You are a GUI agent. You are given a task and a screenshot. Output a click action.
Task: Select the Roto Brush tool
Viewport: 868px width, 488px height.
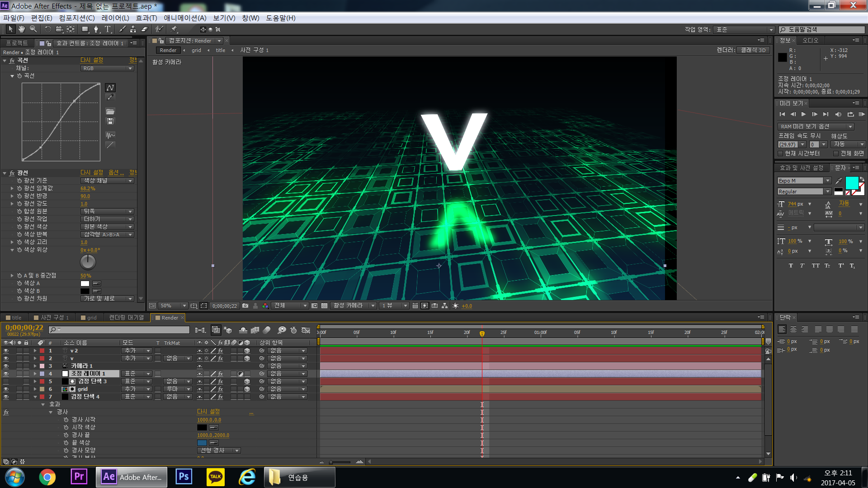click(x=159, y=29)
